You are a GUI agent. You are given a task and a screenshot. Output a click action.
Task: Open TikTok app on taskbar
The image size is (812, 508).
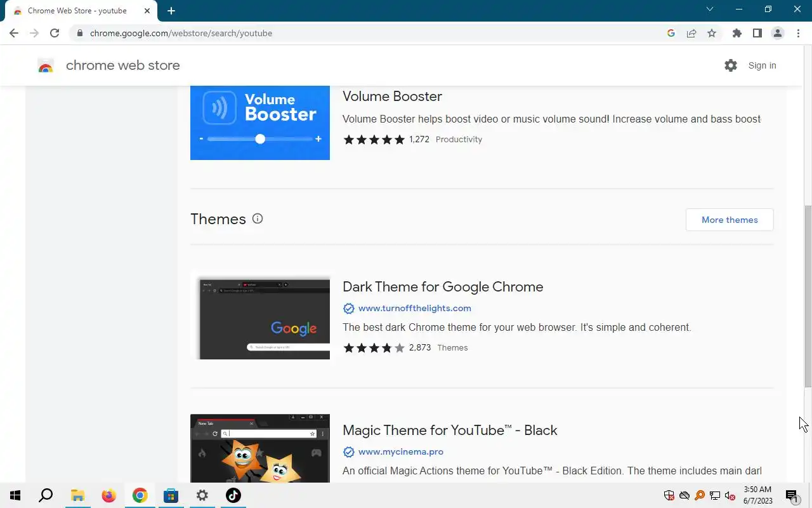click(x=233, y=495)
